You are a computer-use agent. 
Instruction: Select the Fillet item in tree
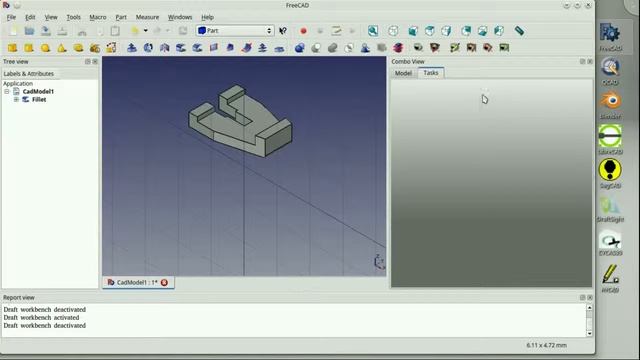click(x=39, y=100)
